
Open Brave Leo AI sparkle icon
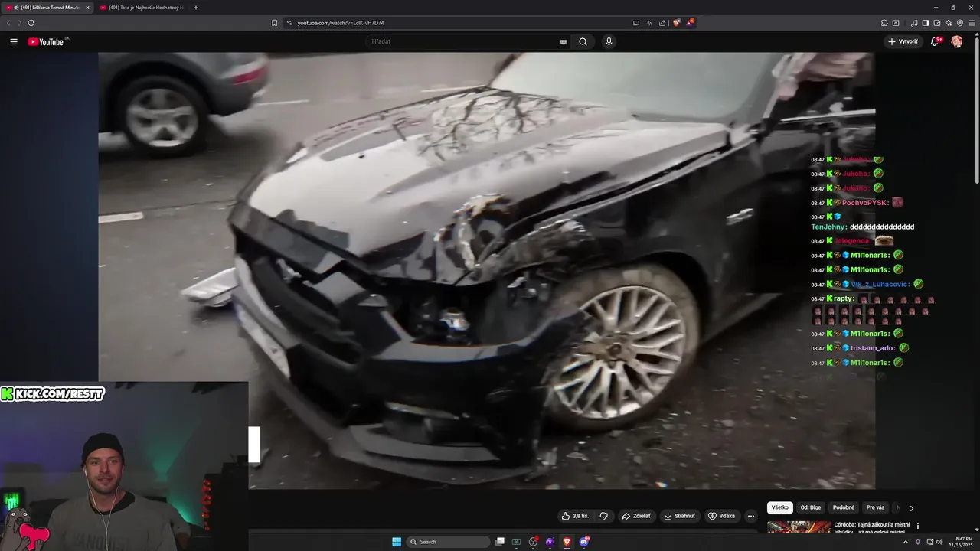[949, 23]
